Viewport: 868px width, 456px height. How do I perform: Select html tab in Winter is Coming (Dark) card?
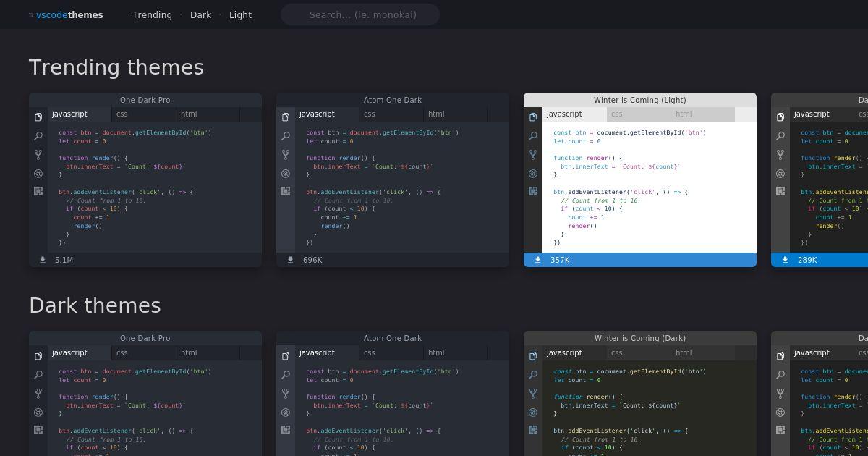point(703,352)
